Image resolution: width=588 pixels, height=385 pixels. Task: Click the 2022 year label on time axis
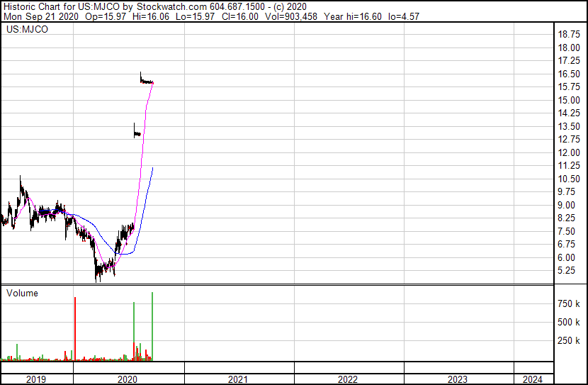tap(348, 379)
